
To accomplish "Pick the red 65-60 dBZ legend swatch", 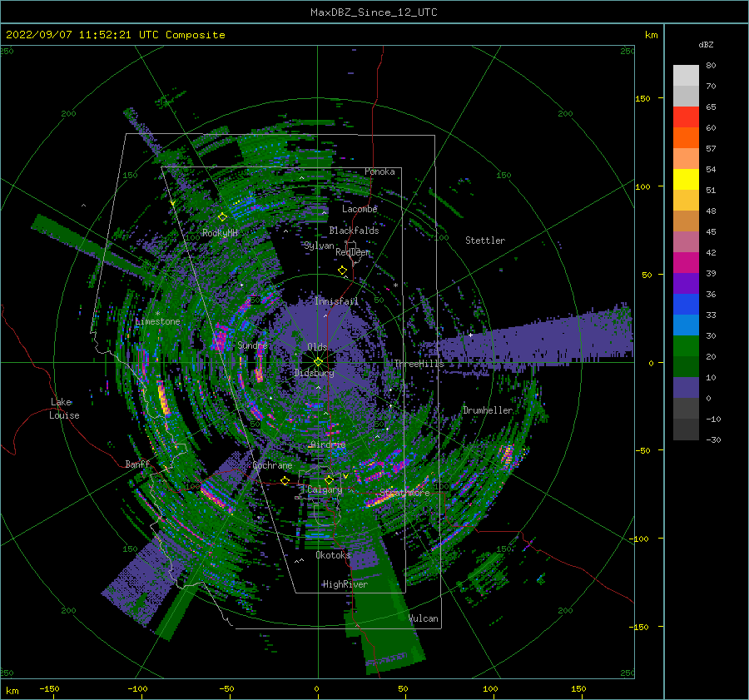I will 686,117.
